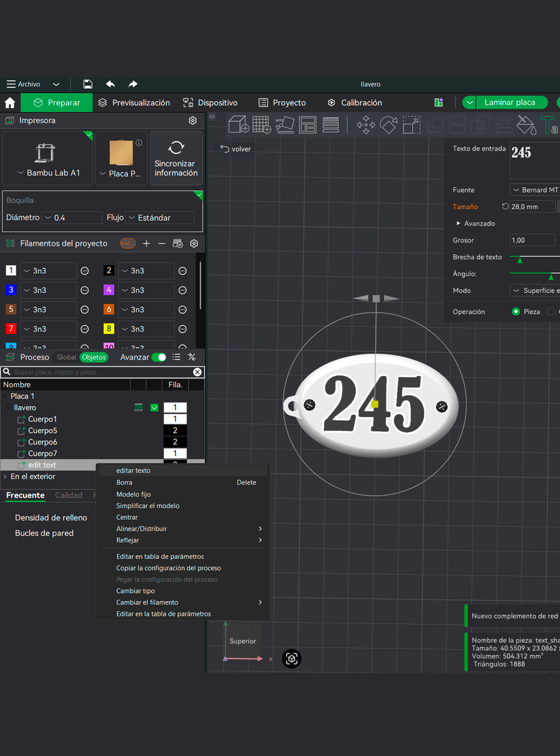Click the Archivo menu button
This screenshot has height=756, width=560.
point(24,84)
